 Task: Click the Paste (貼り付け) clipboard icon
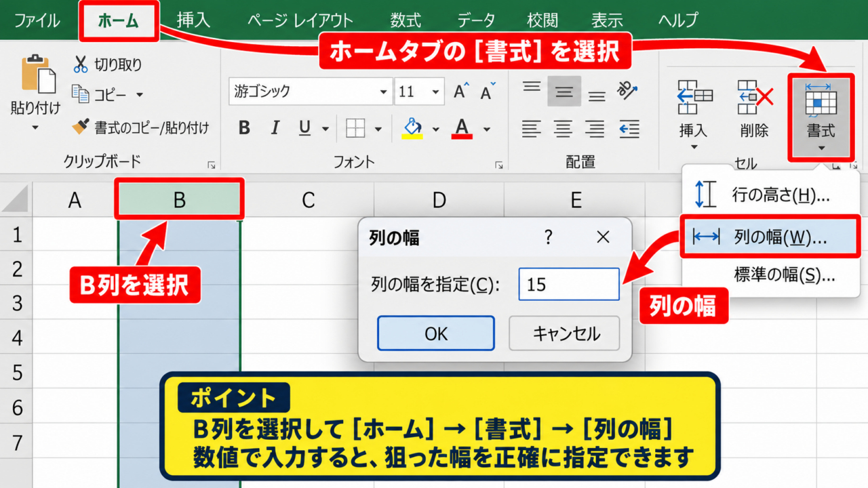(x=38, y=75)
